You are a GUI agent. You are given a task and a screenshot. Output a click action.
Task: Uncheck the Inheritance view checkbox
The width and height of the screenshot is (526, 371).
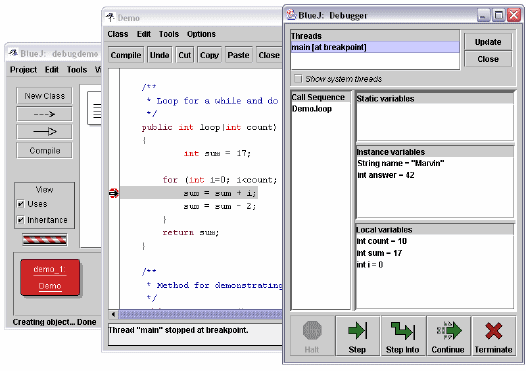tap(20, 220)
